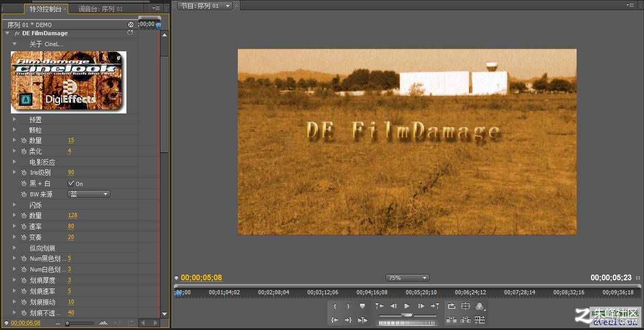
Task: Click the 速率 value 80
Action: pyautogui.click(x=71, y=226)
